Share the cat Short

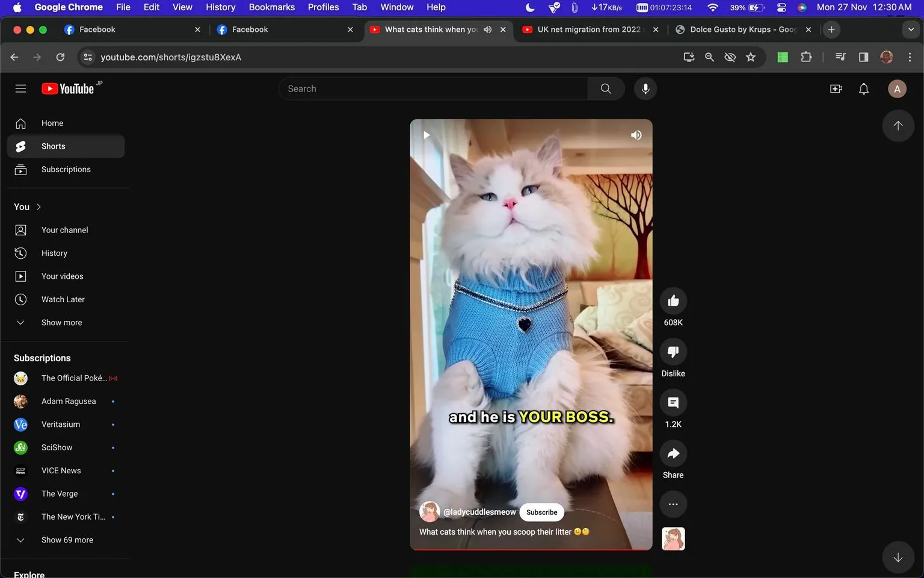click(673, 453)
